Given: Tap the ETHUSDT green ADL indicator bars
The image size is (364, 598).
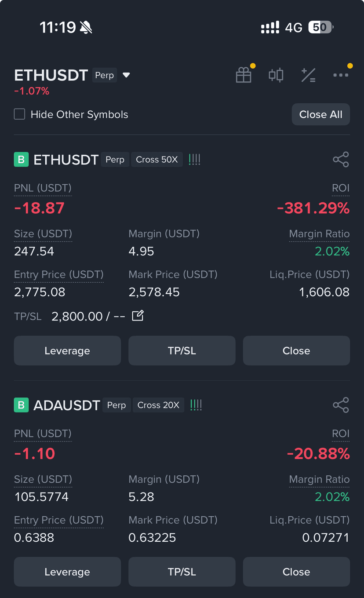Looking at the screenshot, I should click(x=194, y=160).
